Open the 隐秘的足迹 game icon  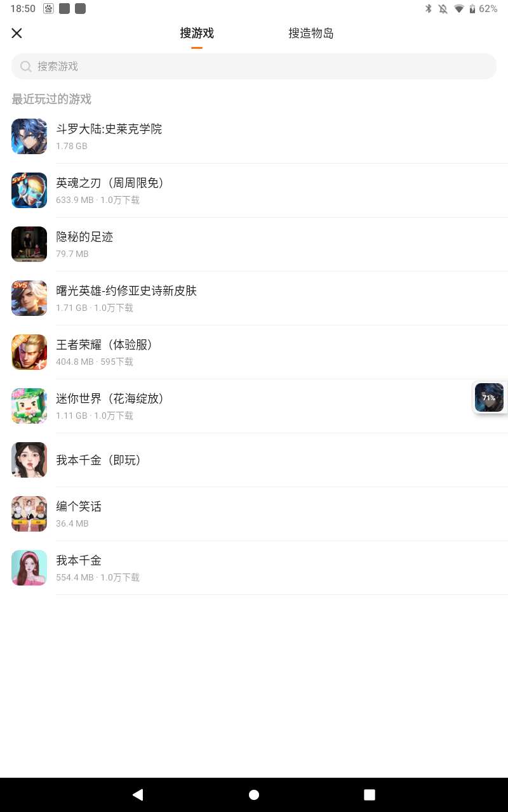coord(29,244)
